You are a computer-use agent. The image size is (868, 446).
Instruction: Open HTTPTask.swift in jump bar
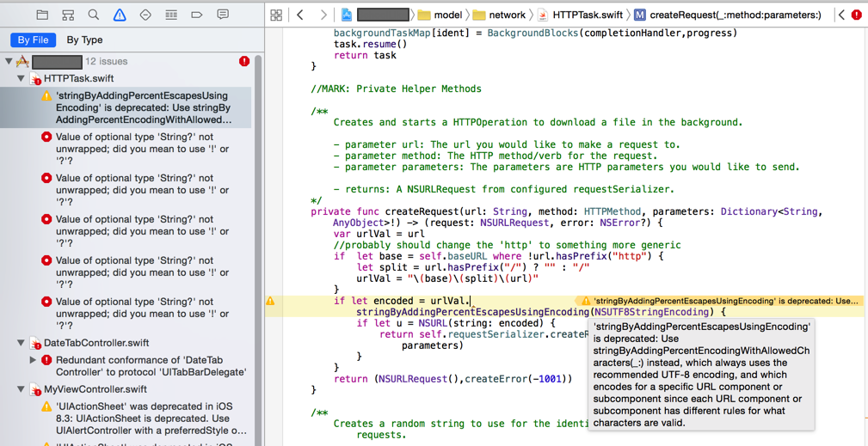tap(580, 15)
